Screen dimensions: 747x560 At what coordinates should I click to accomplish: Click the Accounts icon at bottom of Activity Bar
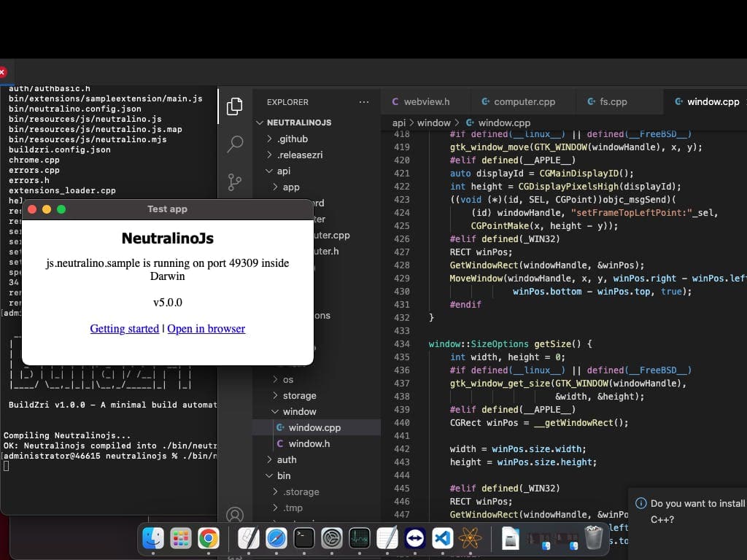(235, 515)
